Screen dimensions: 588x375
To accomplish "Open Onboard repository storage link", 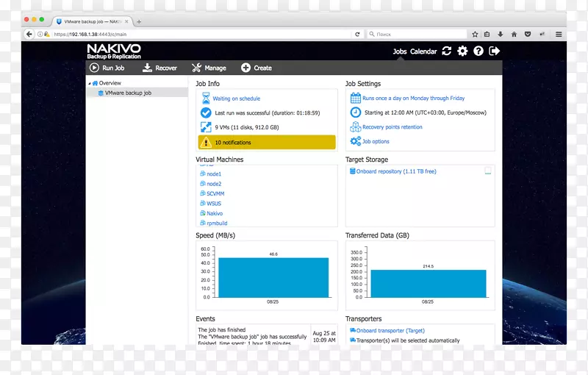I will point(396,171).
